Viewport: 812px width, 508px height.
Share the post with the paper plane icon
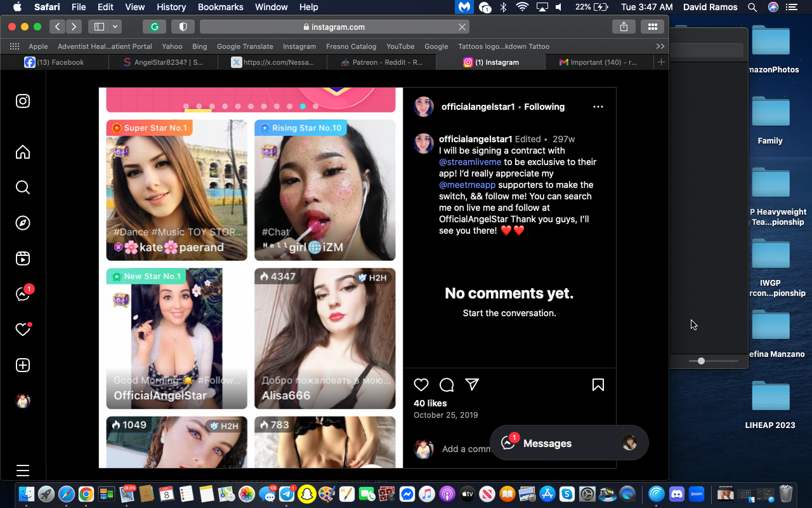click(x=471, y=384)
